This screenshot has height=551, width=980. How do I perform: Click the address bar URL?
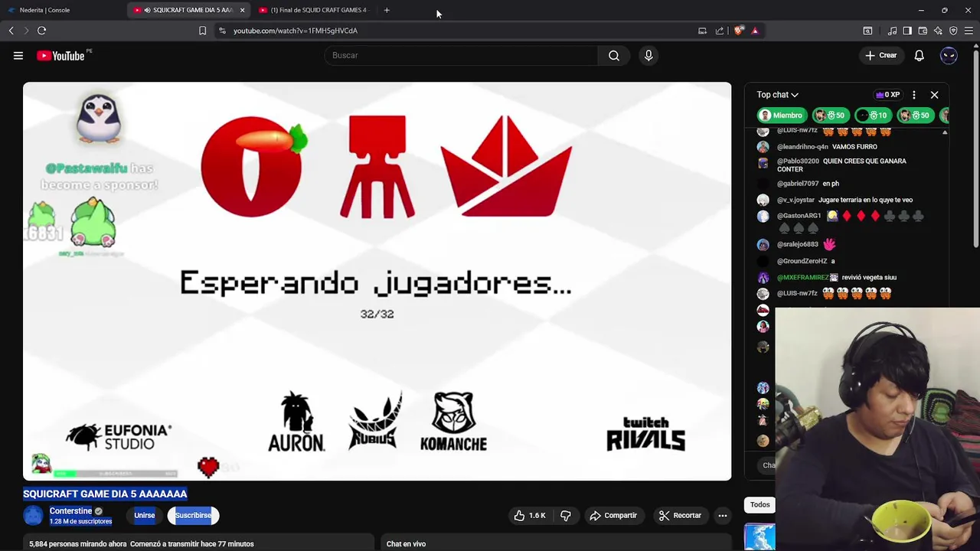click(296, 31)
